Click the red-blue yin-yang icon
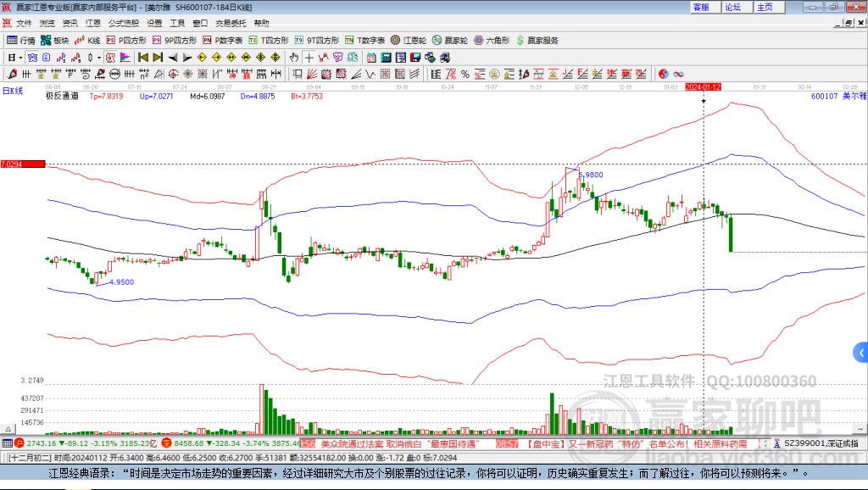This screenshot has width=868, height=490. click(663, 75)
